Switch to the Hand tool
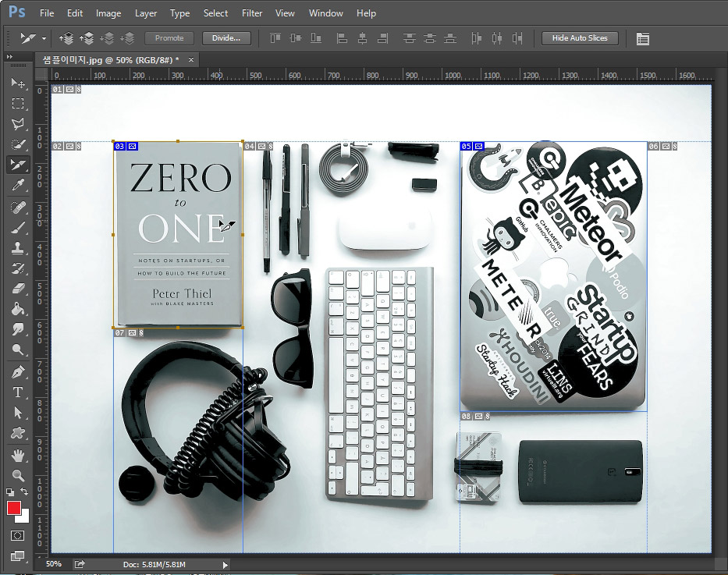The width and height of the screenshot is (728, 575). pos(17,455)
